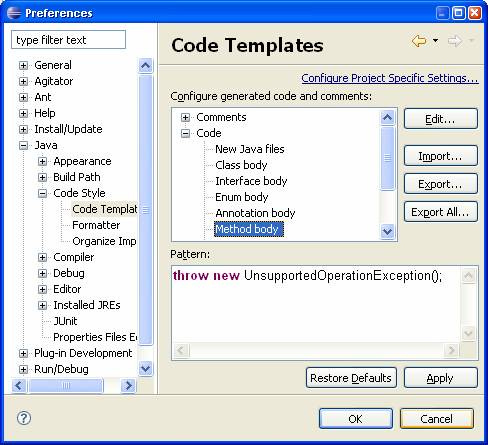Click preferences tree vertical scrollbar thumb

coord(146,210)
